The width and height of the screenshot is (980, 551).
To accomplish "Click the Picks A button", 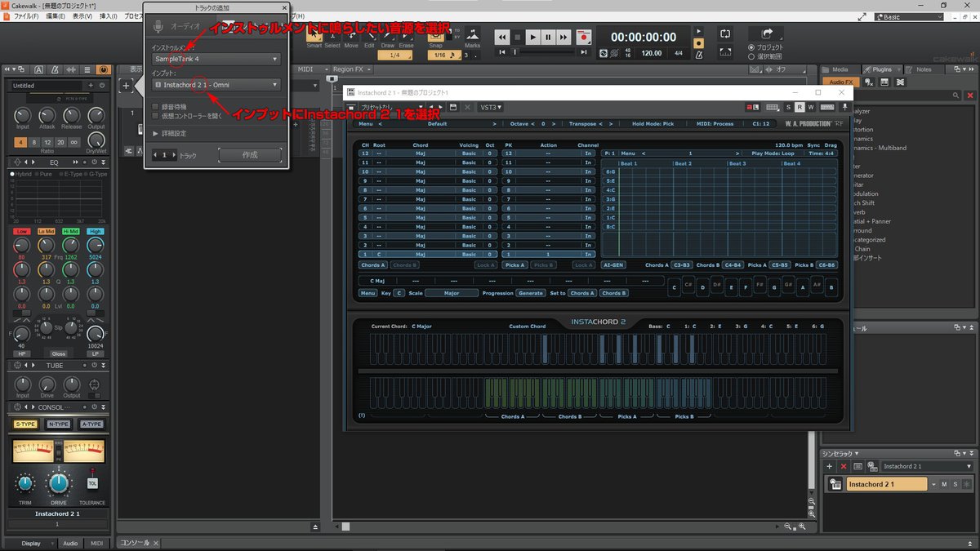I will click(514, 265).
